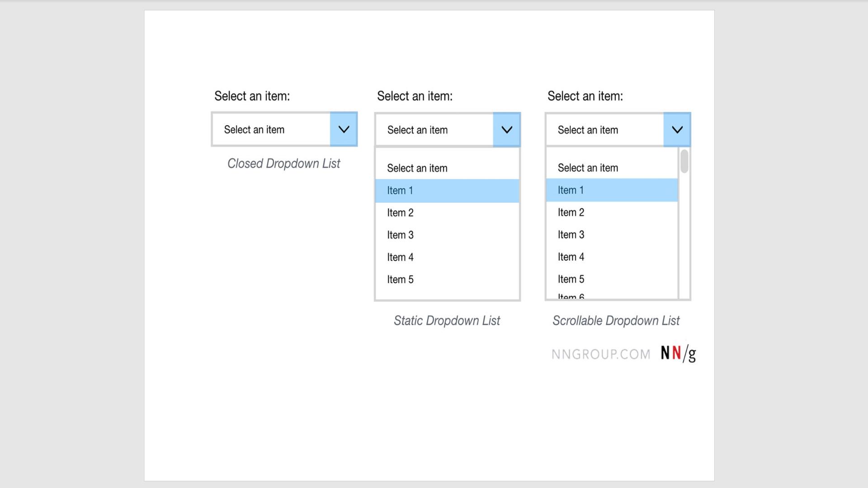Click 'Select an item' label in closed dropdown
Viewport: 868px width, 488px height.
253,130
